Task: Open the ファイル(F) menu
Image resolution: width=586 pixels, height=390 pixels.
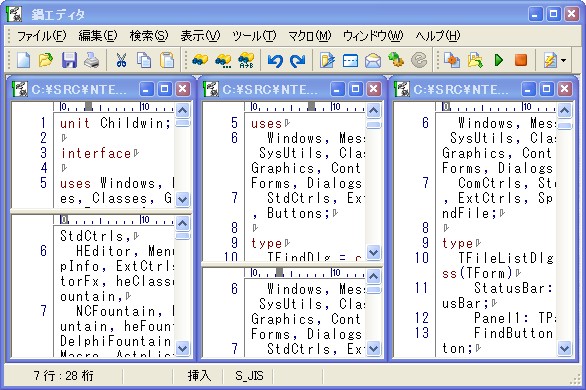Action: coord(41,36)
